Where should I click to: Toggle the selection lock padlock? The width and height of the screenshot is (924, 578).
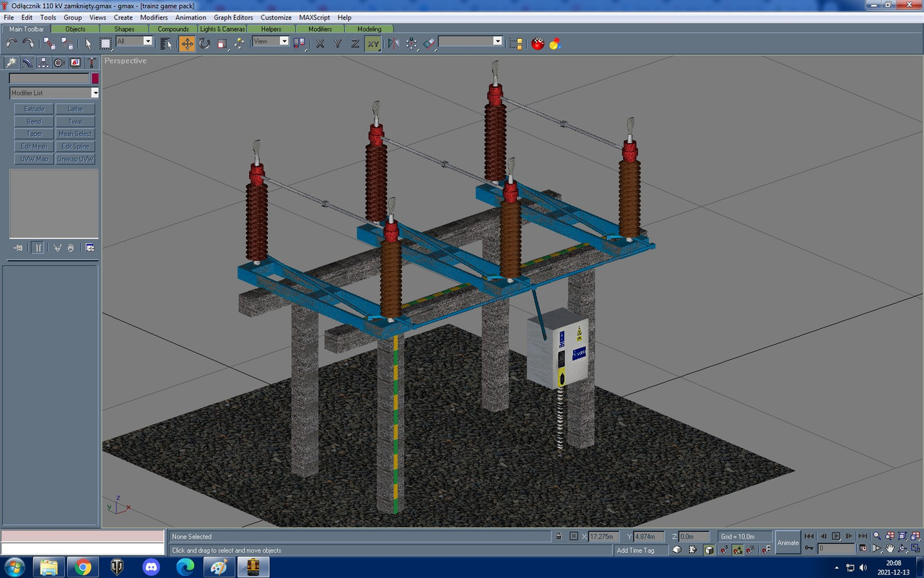click(558, 536)
